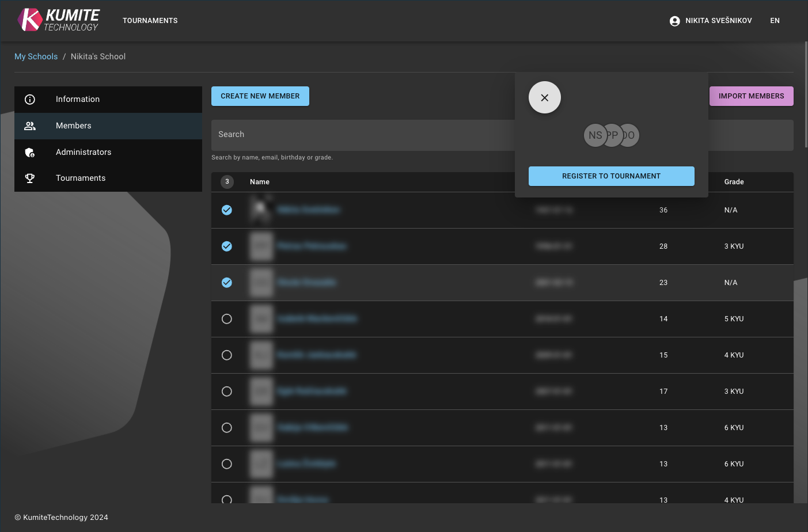Click the Information circle icon in sidebar
Screen dimensions: 808x532
tap(30, 100)
